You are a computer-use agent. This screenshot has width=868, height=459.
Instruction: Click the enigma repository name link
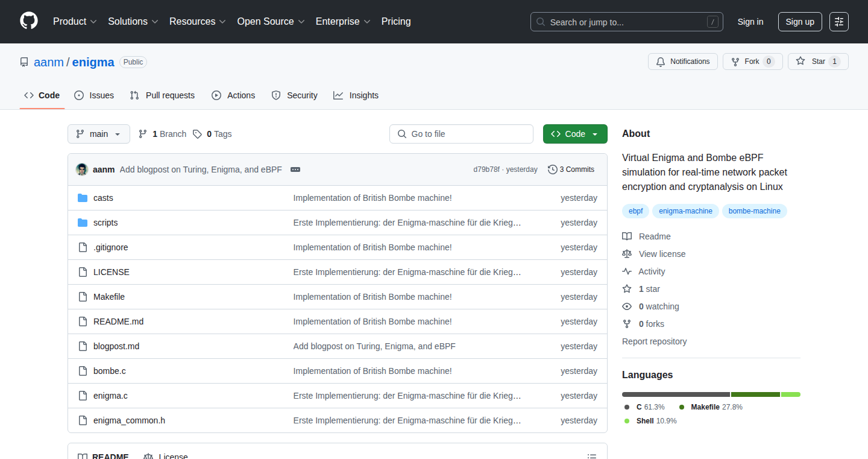coord(93,62)
